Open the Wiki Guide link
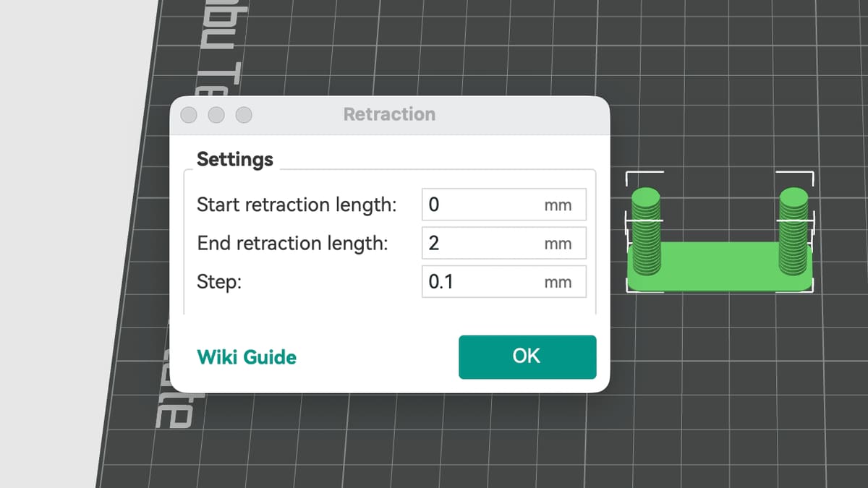Image resolution: width=868 pixels, height=488 pixels. (x=247, y=357)
